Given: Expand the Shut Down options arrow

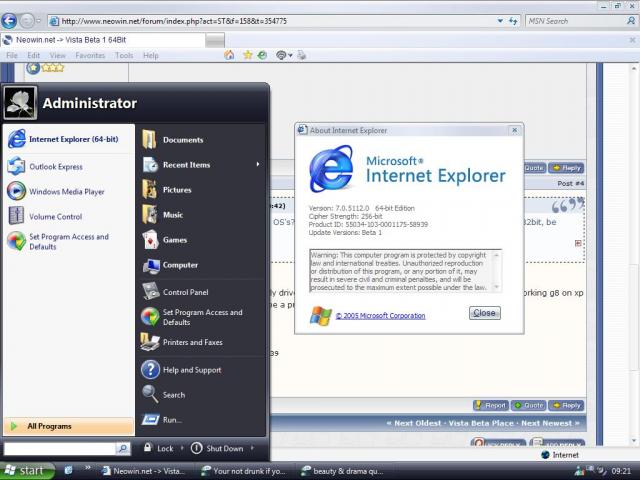Looking at the screenshot, I should click(253, 448).
